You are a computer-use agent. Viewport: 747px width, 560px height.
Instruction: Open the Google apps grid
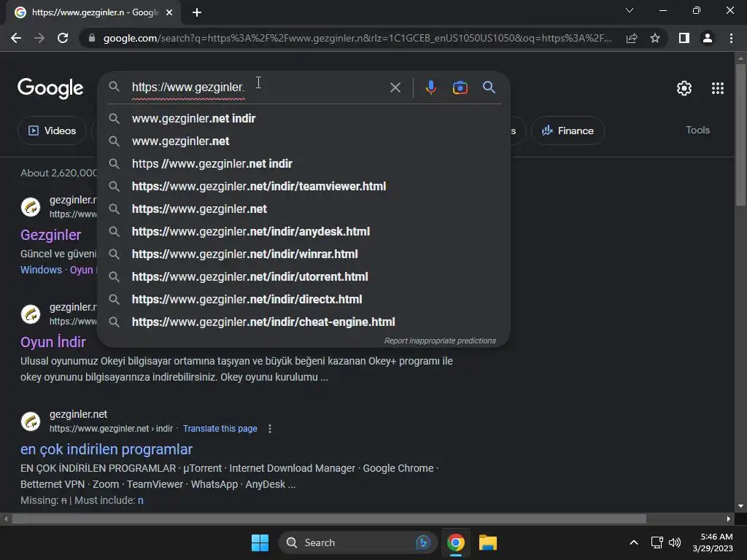718,88
